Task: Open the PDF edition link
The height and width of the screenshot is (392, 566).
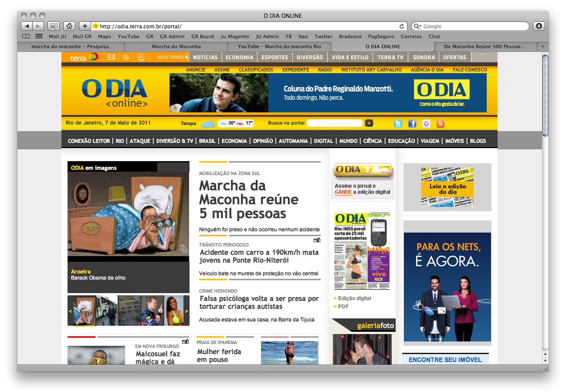Action: 343,307
